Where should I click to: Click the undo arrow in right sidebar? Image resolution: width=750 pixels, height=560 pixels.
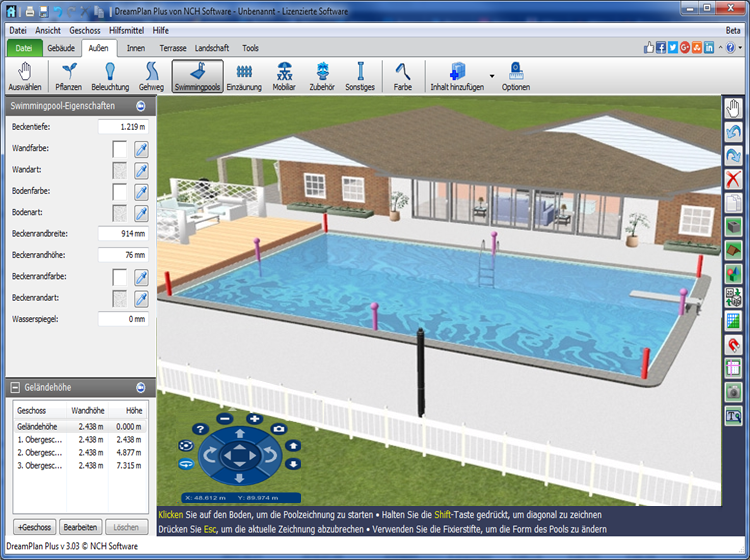[733, 132]
